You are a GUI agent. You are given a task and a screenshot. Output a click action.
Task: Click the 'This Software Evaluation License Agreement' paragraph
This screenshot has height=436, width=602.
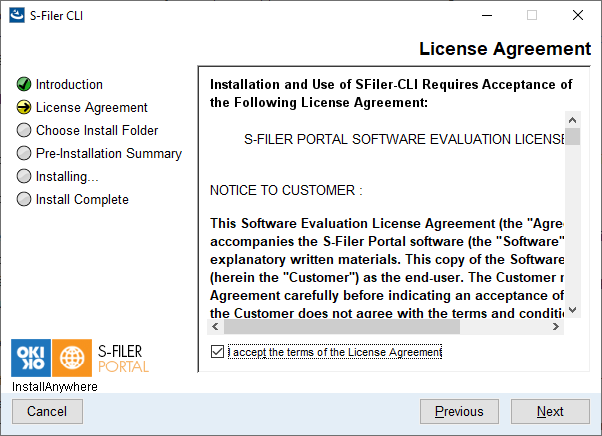387,268
